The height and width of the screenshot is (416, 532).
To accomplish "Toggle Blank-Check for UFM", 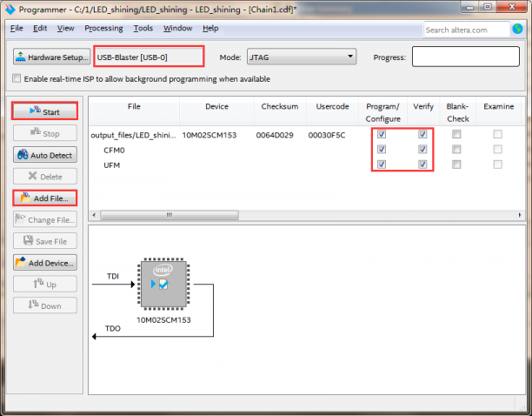I will click(456, 164).
